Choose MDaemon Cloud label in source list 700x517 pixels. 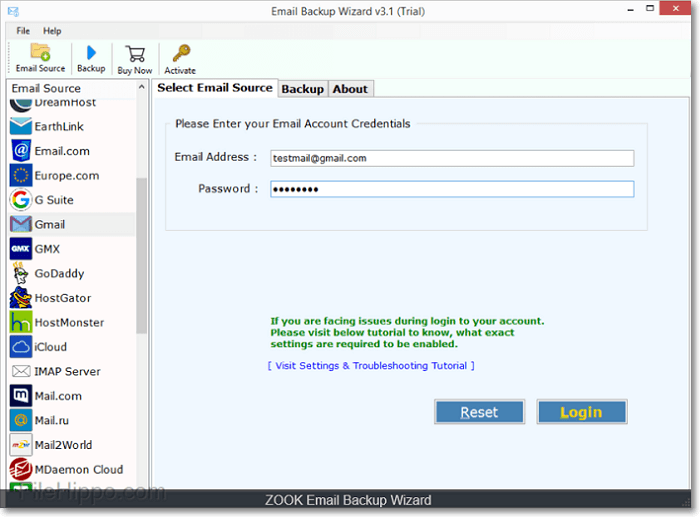pyautogui.click(x=79, y=469)
